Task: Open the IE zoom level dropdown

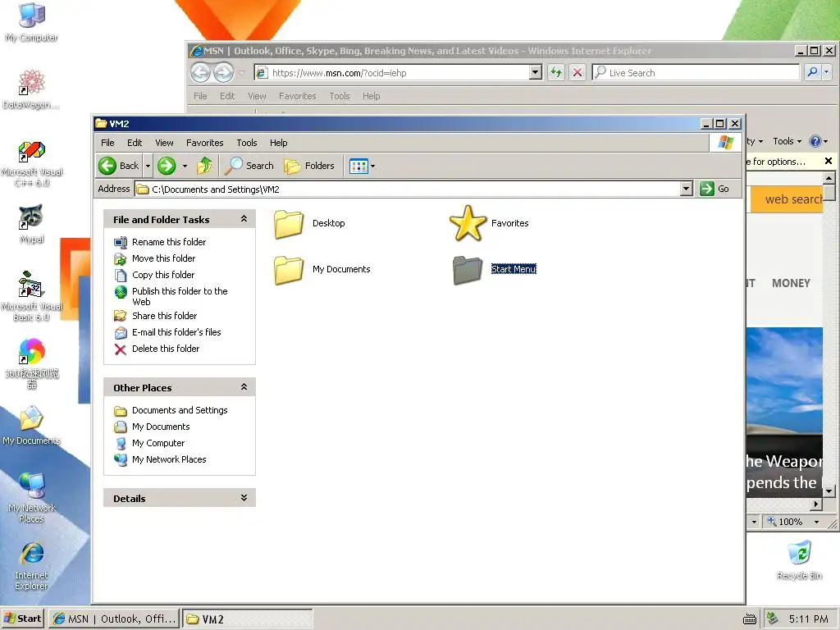Action: tap(816, 522)
